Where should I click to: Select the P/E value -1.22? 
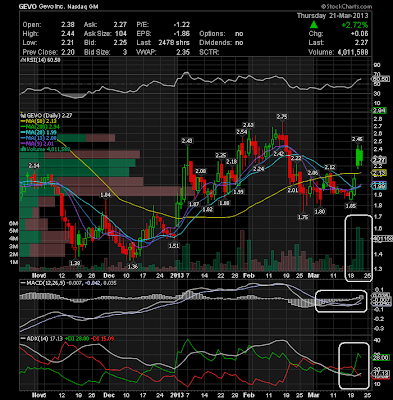click(x=182, y=25)
